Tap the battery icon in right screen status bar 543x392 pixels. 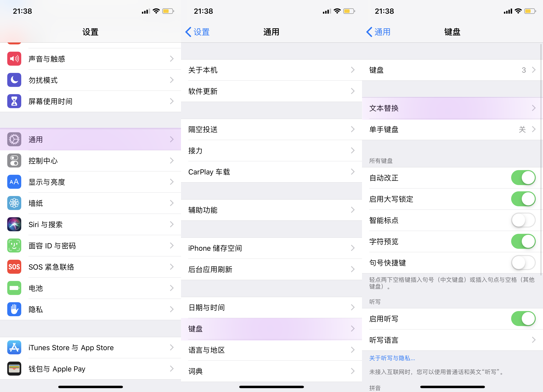(530, 11)
